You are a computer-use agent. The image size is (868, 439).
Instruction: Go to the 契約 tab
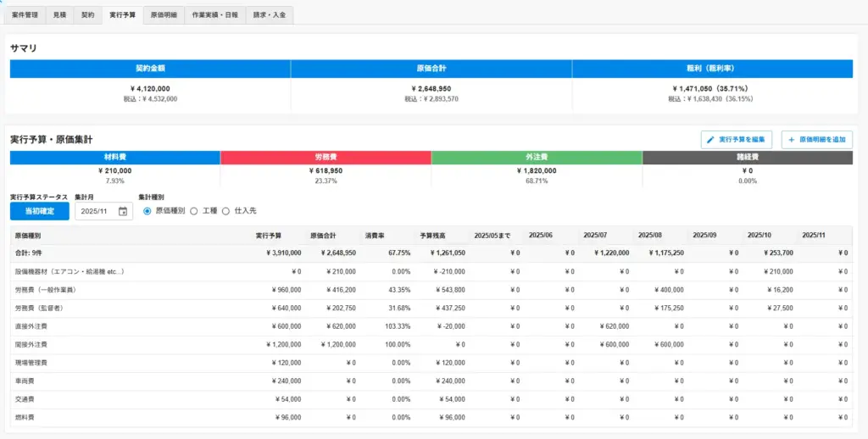(88, 15)
